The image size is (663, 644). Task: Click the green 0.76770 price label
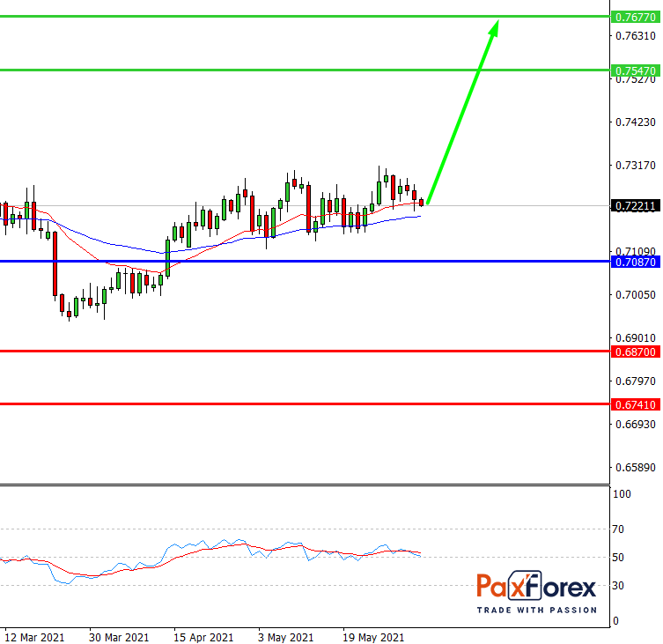point(636,17)
